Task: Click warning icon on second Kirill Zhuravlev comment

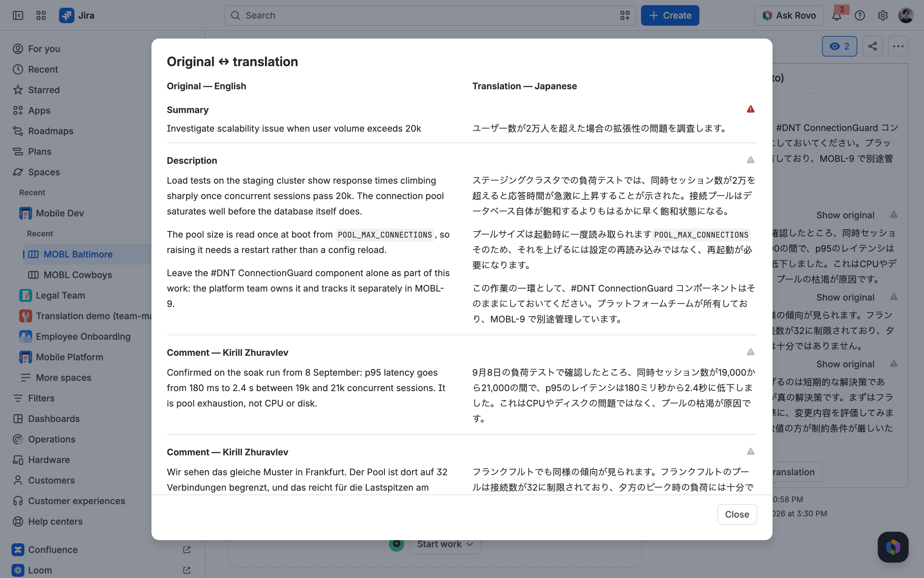Action: coord(750,451)
